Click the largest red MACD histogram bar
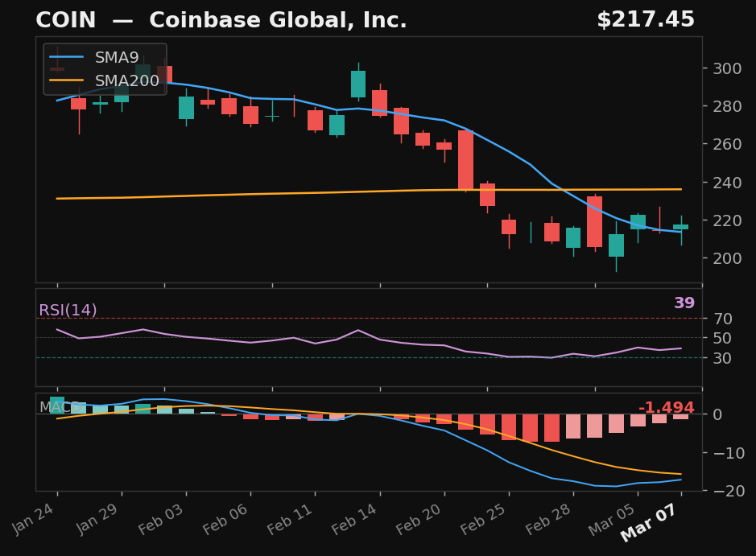The height and width of the screenshot is (556, 756). click(552, 428)
